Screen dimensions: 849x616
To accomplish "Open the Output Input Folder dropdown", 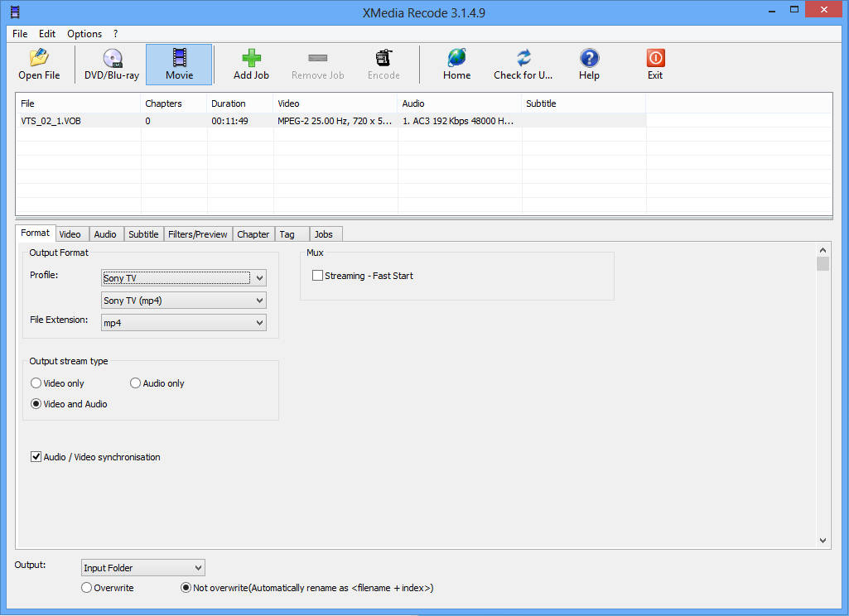I will 143,568.
